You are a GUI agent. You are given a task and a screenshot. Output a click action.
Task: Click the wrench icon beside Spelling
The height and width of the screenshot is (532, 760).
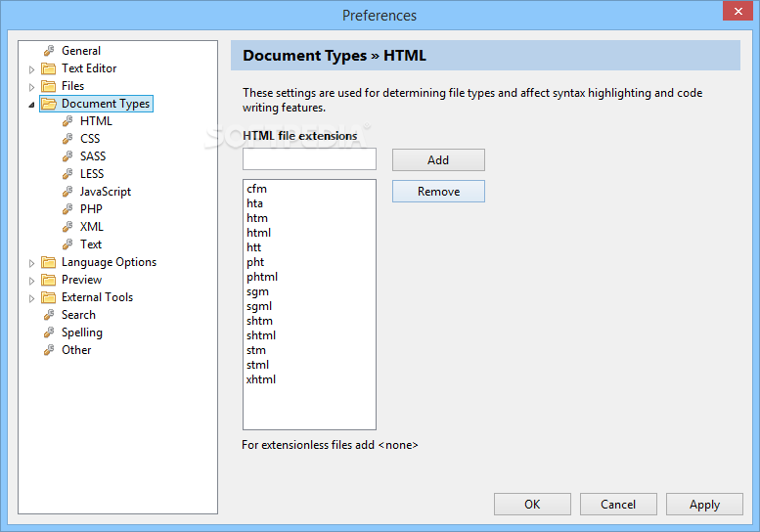48,332
